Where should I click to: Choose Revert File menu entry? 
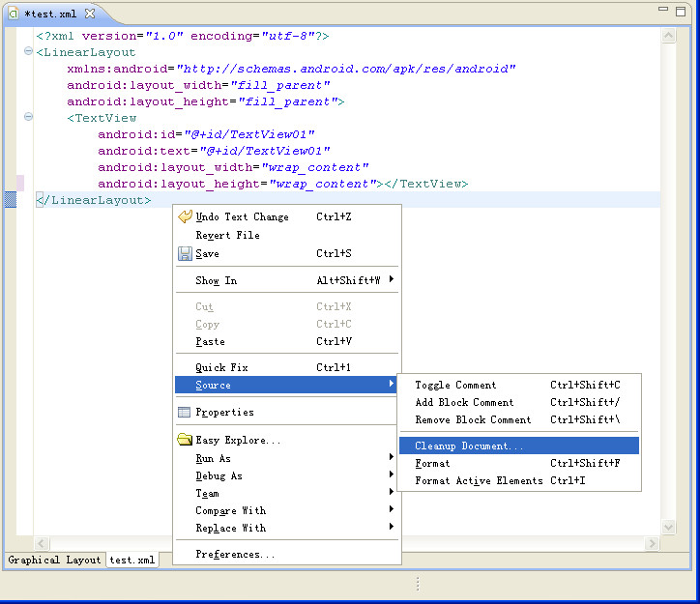[227, 235]
